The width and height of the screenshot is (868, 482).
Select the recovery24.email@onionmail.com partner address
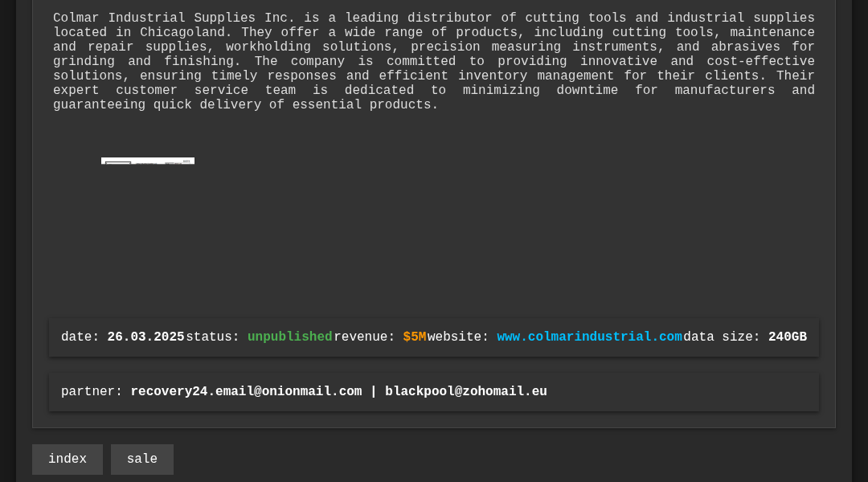(247, 391)
